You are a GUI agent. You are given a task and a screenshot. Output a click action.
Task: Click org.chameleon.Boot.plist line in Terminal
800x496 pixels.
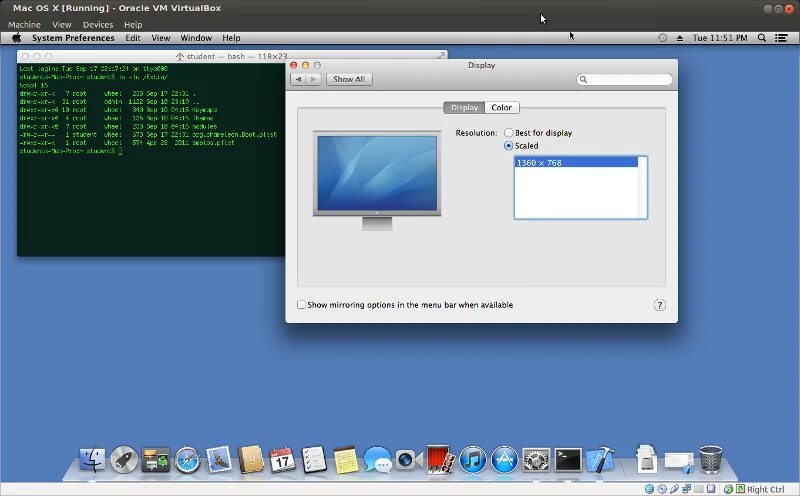coord(148,135)
